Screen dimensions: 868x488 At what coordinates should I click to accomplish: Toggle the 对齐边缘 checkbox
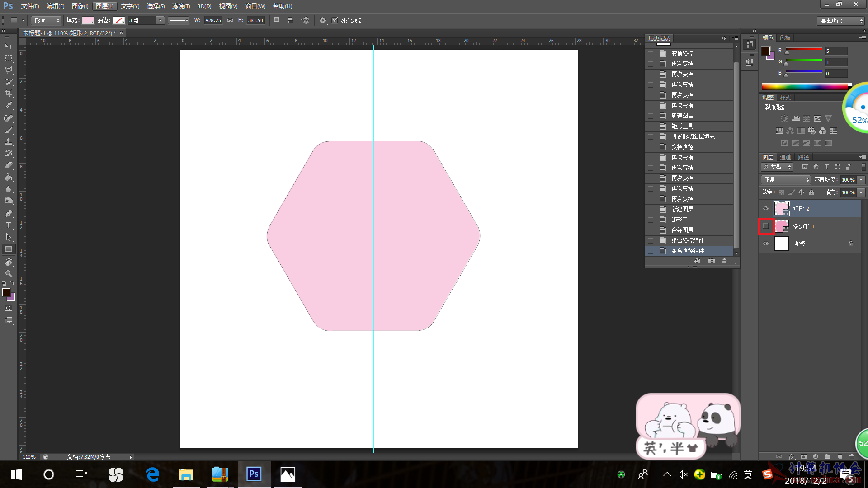point(335,20)
